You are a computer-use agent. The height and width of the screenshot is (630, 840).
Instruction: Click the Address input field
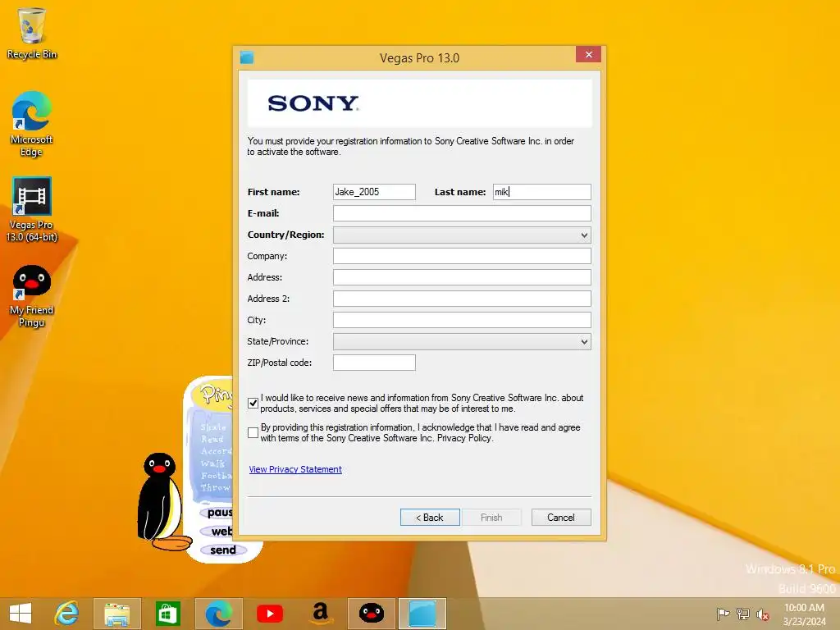click(462, 277)
